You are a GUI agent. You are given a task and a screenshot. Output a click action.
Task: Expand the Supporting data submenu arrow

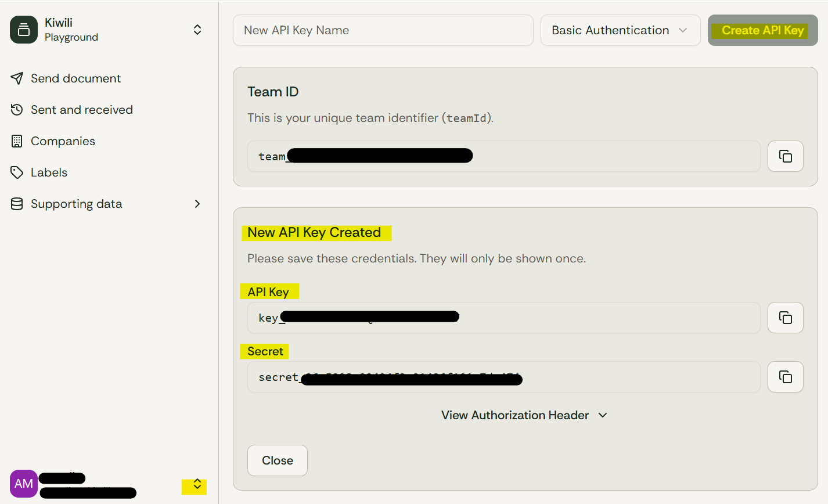197,204
